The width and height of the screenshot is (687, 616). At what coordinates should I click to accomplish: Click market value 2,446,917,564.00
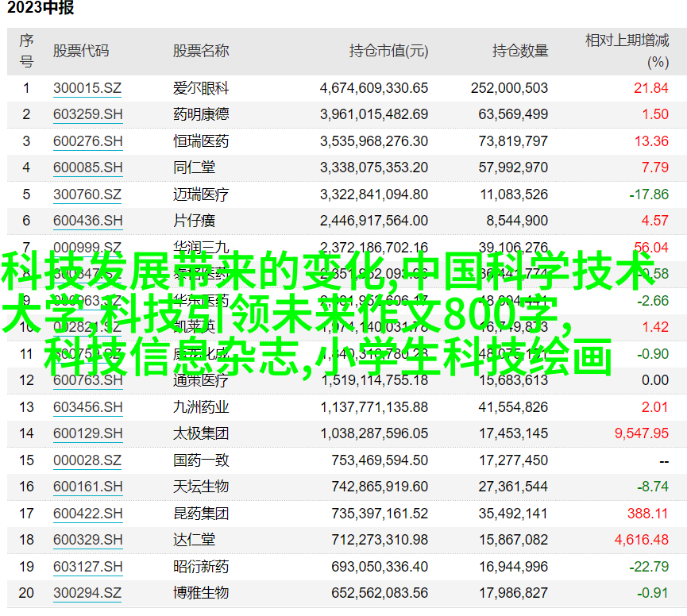pyautogui.click(x=374, y=221)
